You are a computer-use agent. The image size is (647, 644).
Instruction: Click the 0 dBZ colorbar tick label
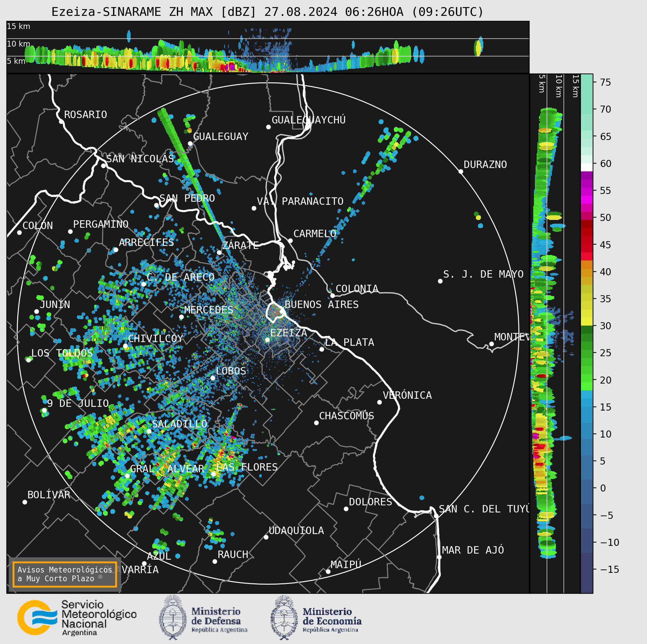[x=603, y=488]
